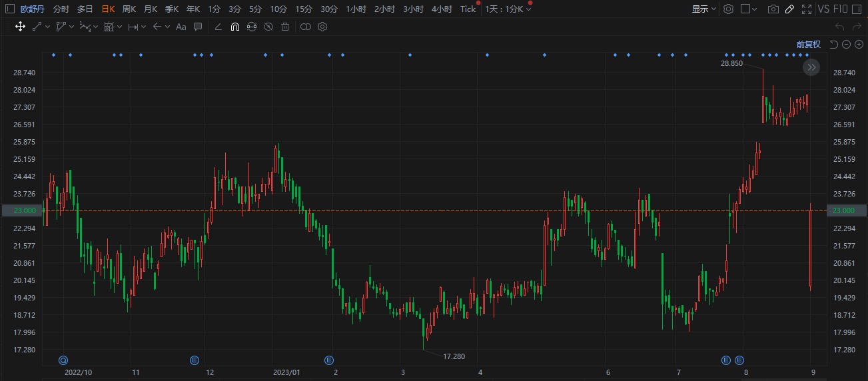Select the Aa text annotation tool
The image size is (868, 381).
click(x=181, y=27)
